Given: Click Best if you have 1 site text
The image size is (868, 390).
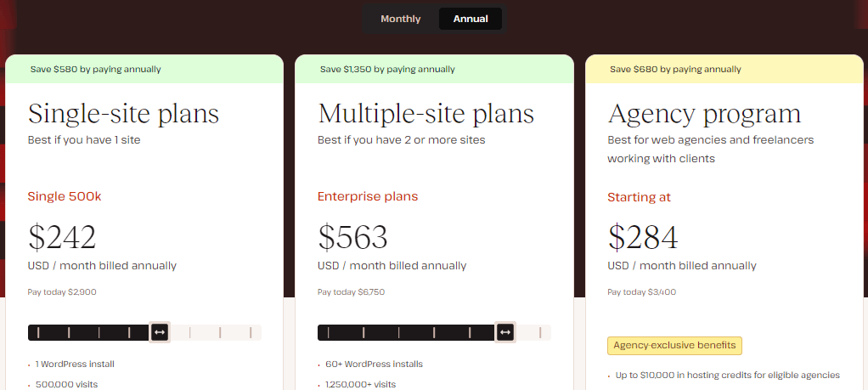Looking at the screenshot, I should pyautogui.click(x=84, y=139).
